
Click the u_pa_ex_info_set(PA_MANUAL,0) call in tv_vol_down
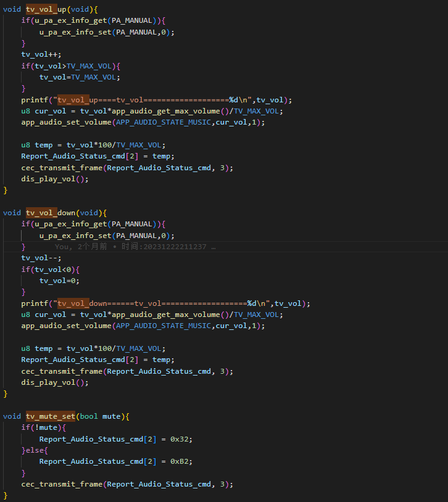coord(107,236)
